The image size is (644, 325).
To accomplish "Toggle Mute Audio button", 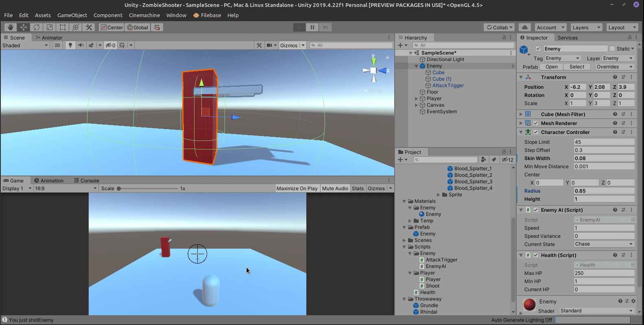I will tap(335, 188).
